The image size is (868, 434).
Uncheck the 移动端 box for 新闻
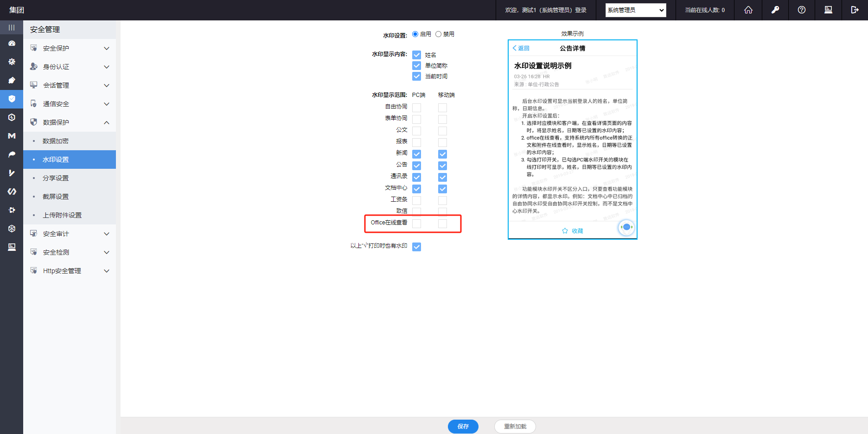click(443, 154)
